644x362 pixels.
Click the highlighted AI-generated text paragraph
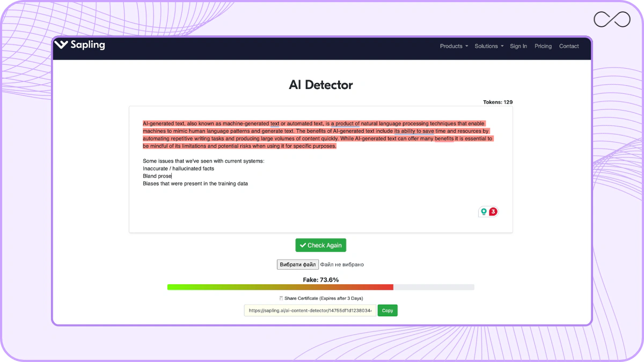coord(317,135)
